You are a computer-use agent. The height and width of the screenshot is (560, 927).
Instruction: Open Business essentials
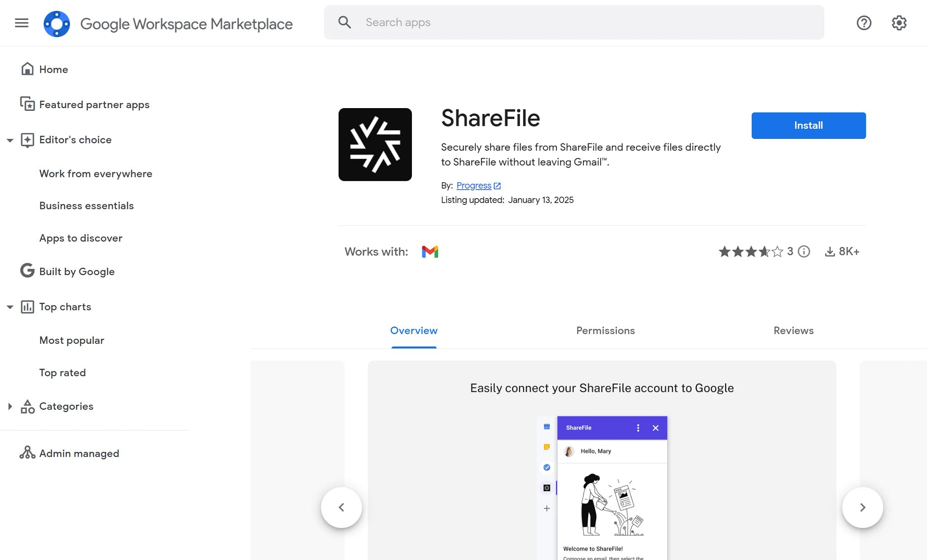click(x=86, y=206)
